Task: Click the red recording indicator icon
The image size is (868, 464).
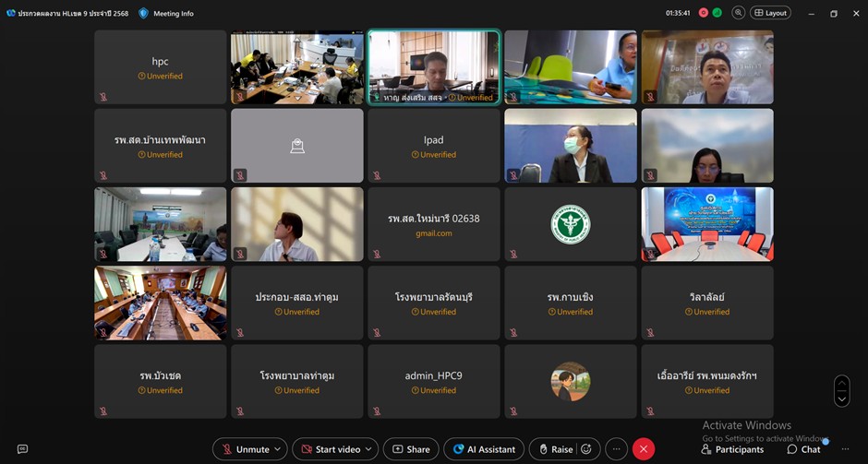Action: 703,13
